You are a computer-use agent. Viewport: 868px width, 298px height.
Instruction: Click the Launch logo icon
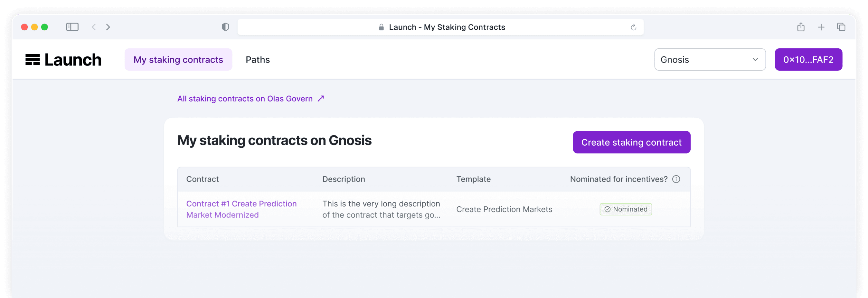click(x=33, y=59)
